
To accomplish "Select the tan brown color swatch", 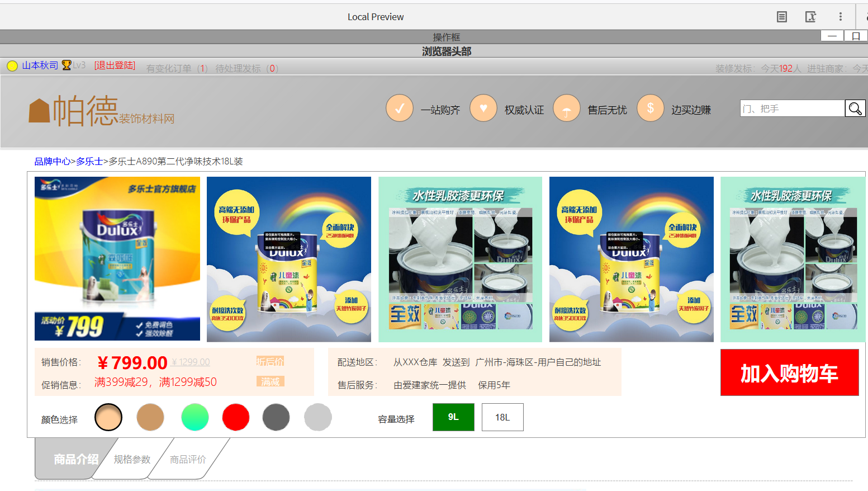I will coord(150,417).
